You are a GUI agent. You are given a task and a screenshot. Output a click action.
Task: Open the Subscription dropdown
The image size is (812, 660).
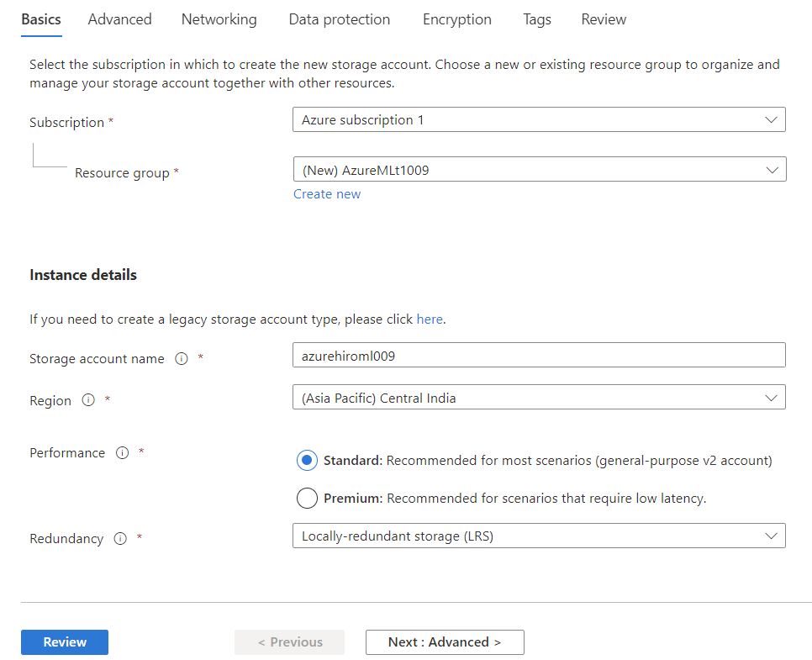point(539,119)
